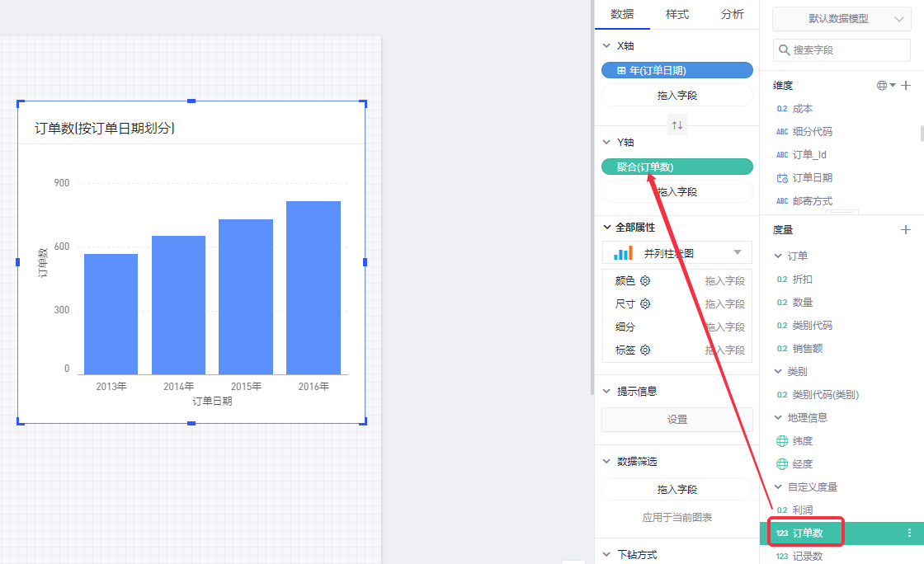Collapse the 全部属性 section
This screenshot has width=924, height=564.
[608, 228]
